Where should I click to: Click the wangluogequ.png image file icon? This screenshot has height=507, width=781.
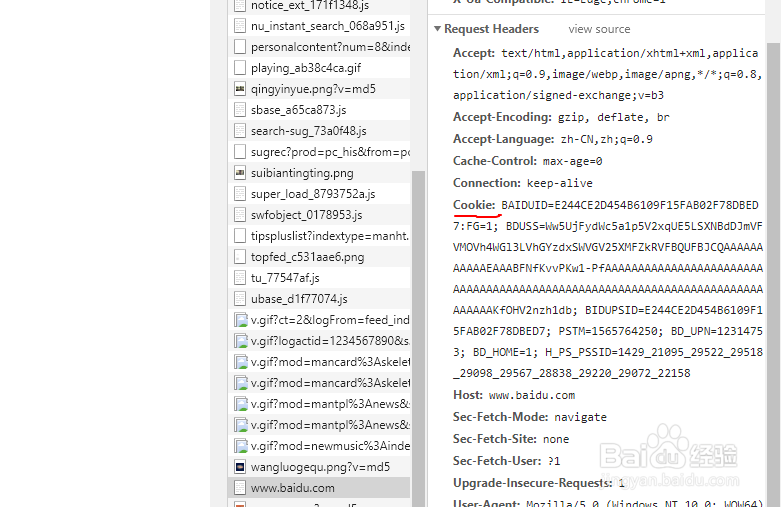[x=240, y=467]
